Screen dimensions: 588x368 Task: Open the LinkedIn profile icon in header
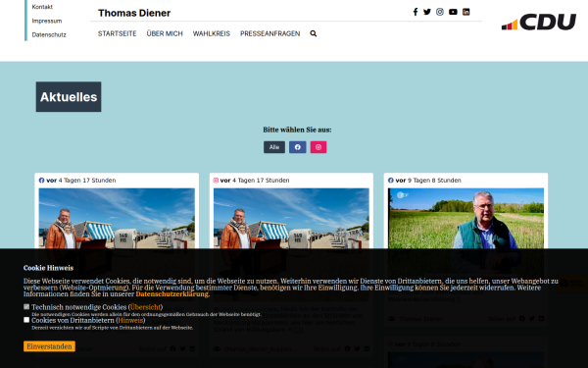point(465,12)
